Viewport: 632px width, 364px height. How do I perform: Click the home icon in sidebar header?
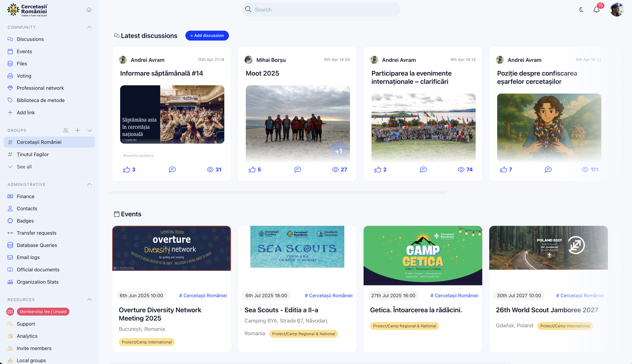pos(89,10)
